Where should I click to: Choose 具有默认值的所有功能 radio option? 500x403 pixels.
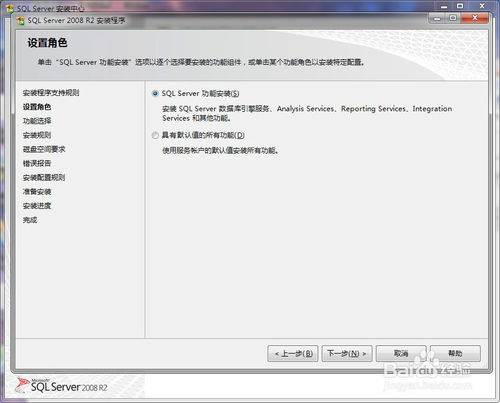pyautogui.click(x=155, y=135)
